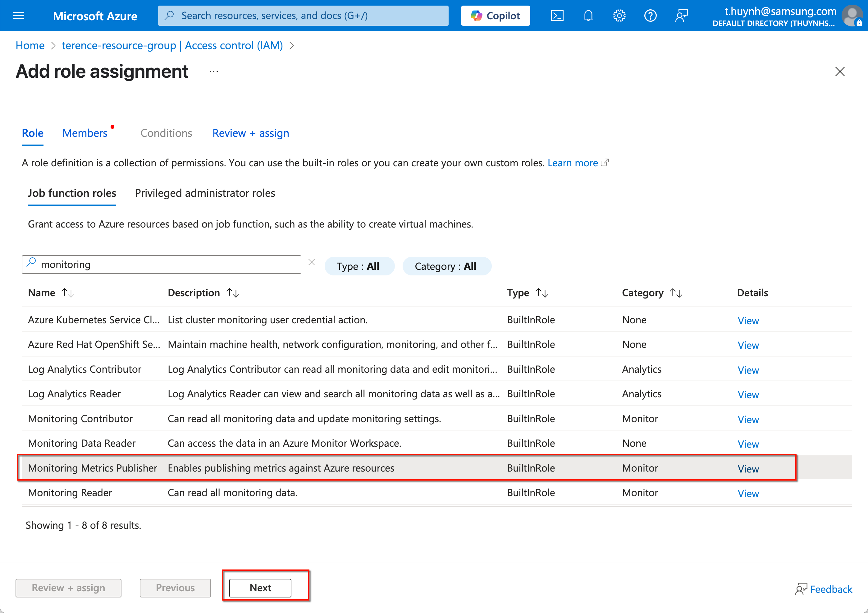Open the Category : All filter
The height and width of the screenshot is (613, 868).
(446, 266)
